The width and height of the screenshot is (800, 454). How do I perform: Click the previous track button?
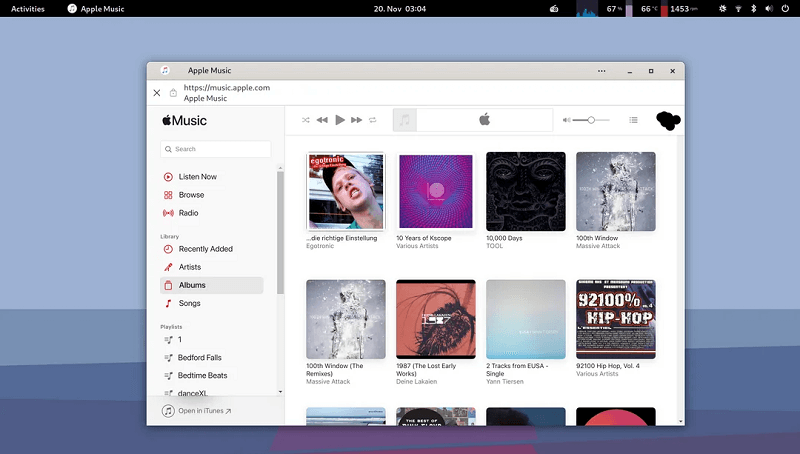322,120
